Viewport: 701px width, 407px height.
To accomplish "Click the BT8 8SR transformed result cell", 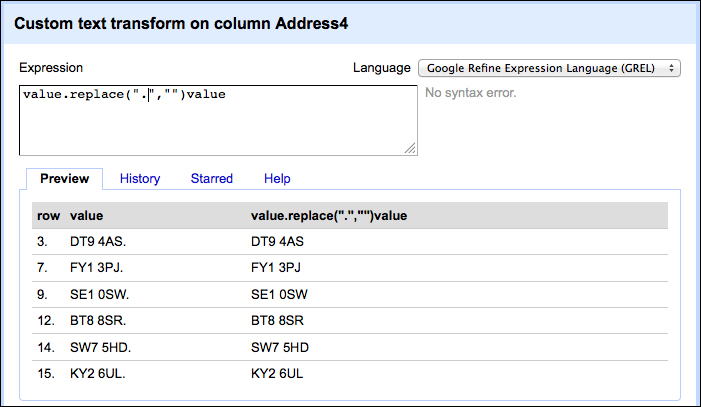I will click(x=277, y=321).
